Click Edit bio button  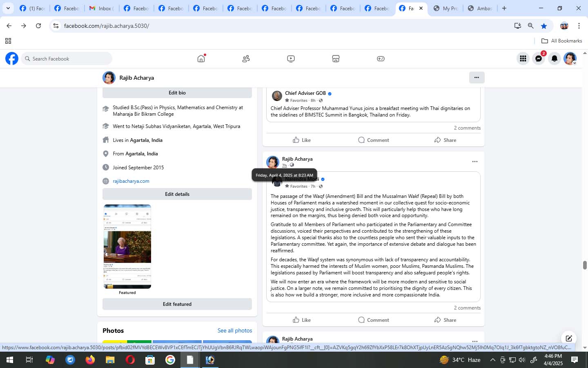tap(177, 93)
